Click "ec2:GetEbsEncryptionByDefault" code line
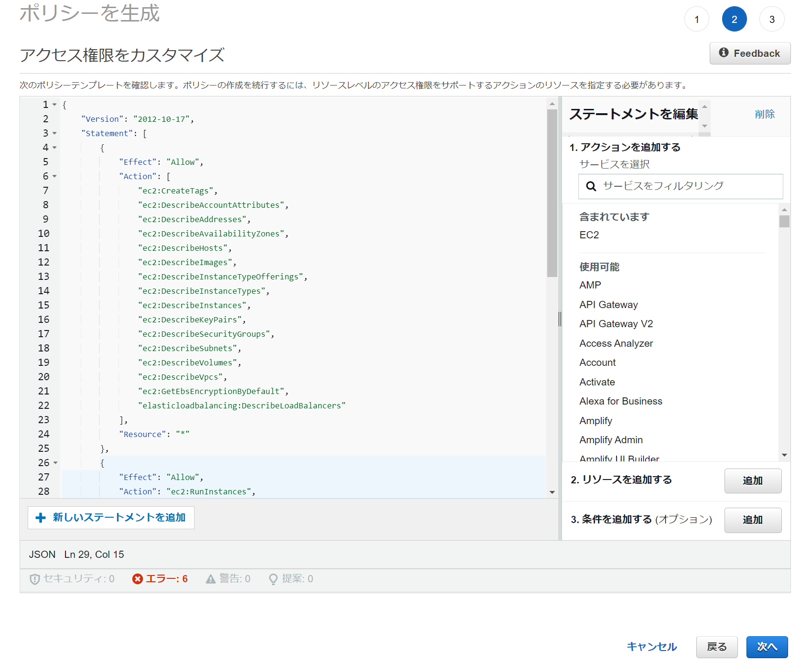 (x=213, y=391)
